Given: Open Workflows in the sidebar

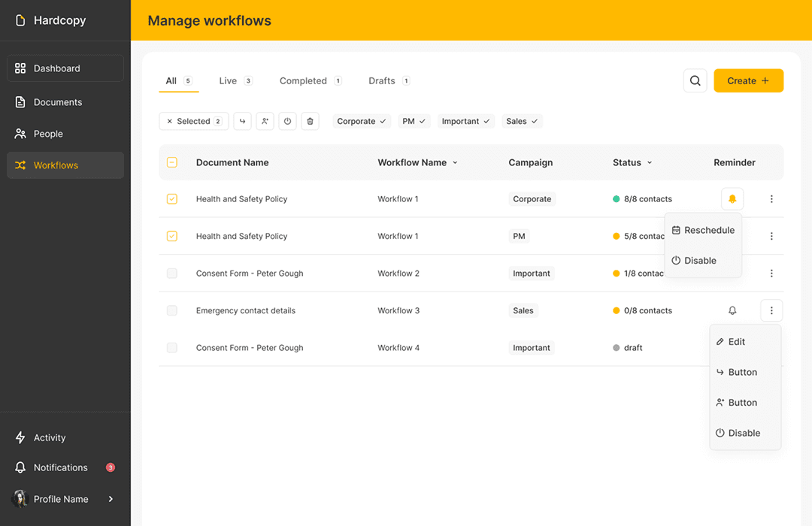Looking at the screenshot, I should (56, 165).
